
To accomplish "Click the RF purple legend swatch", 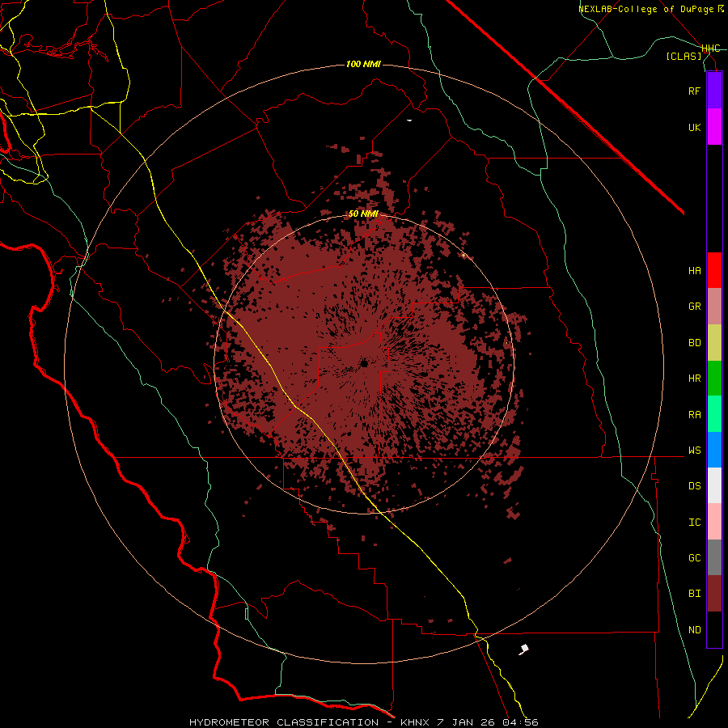I will click(714, 91).
